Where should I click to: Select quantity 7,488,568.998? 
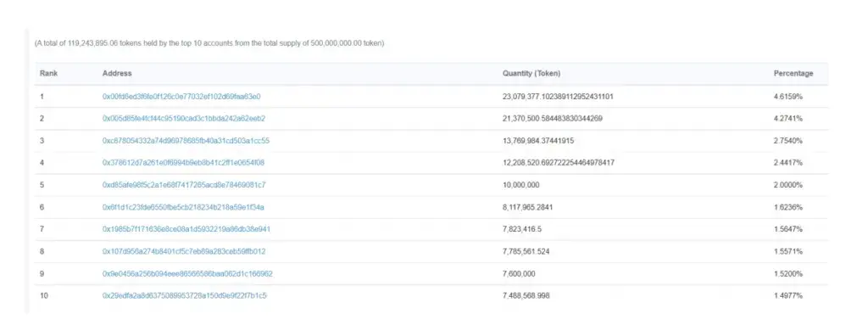(526, 296)
